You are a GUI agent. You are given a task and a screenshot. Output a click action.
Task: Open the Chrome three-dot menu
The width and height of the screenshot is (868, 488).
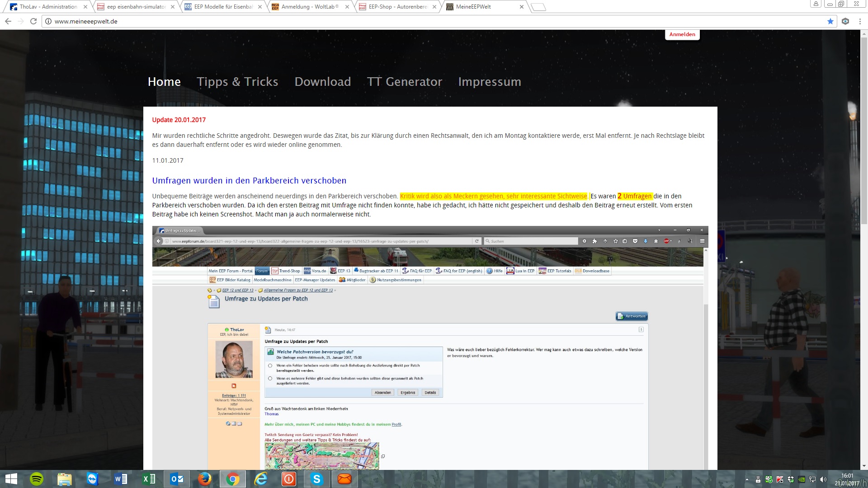click(x=860, y=21)
